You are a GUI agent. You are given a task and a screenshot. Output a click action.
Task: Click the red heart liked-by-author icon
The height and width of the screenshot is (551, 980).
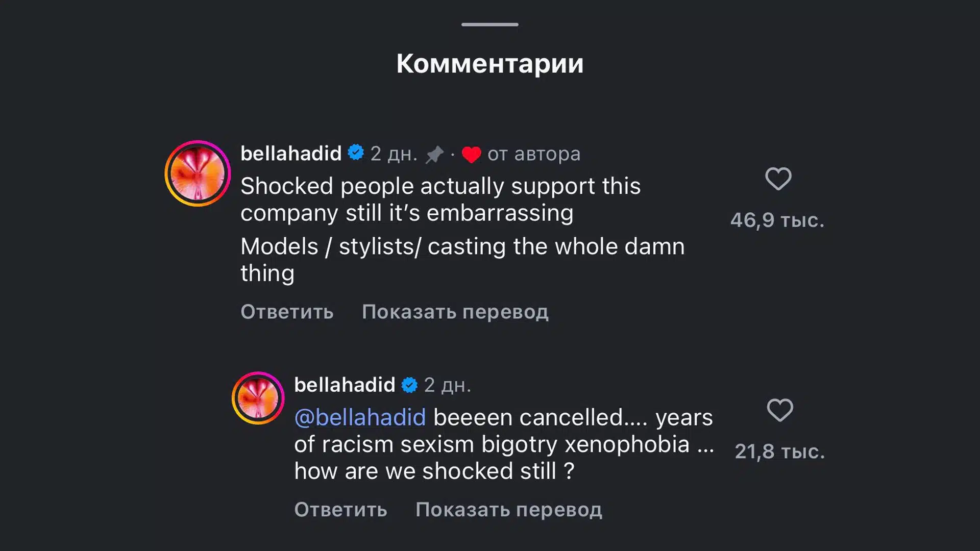click(471, 154)
